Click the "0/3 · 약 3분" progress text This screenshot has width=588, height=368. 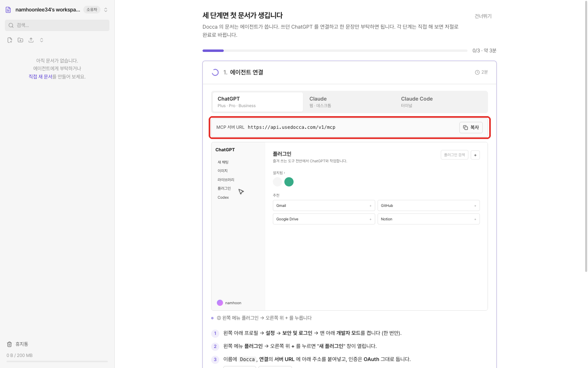[484, 51]
